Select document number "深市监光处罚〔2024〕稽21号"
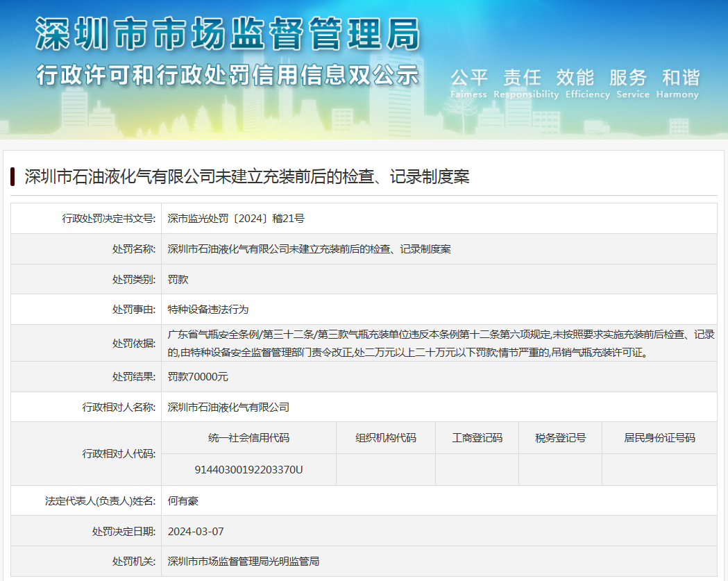Viewport: 728px width, 581px height. click(x=236, y=218)
